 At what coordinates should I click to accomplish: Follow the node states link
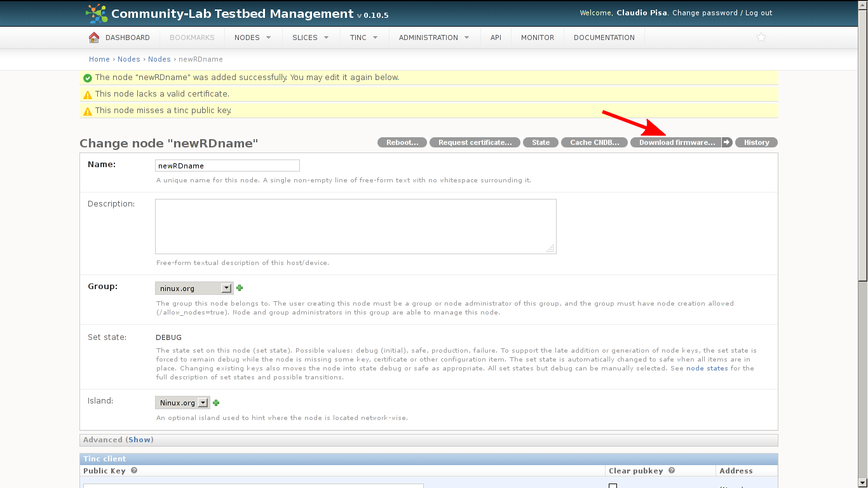pyautogui.click(x=707, y=369)
